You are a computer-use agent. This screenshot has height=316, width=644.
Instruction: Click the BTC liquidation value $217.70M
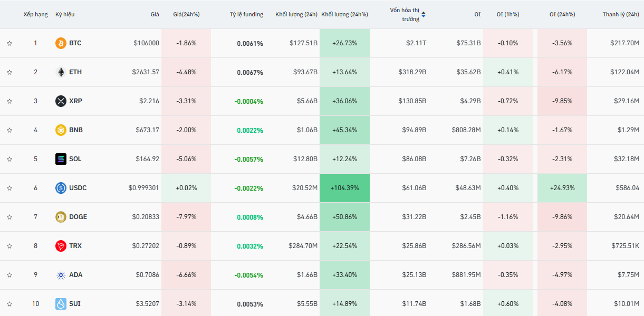click(623, 43)
